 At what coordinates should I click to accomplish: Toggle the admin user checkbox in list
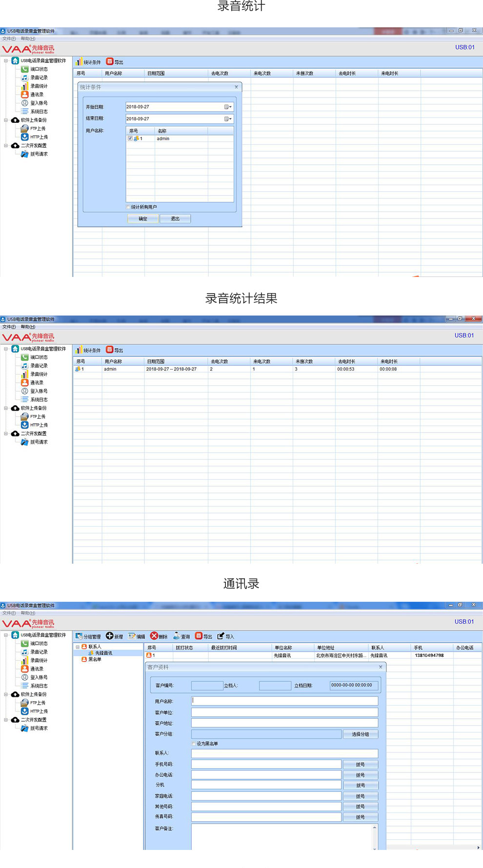[130, 138]
